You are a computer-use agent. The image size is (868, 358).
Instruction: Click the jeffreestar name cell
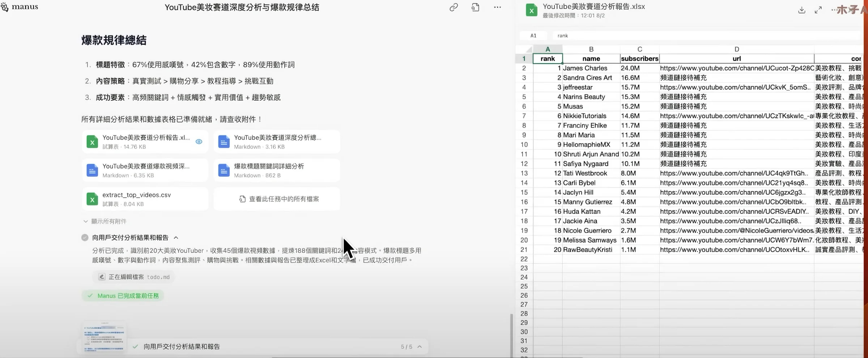click(x=591, y=87)
